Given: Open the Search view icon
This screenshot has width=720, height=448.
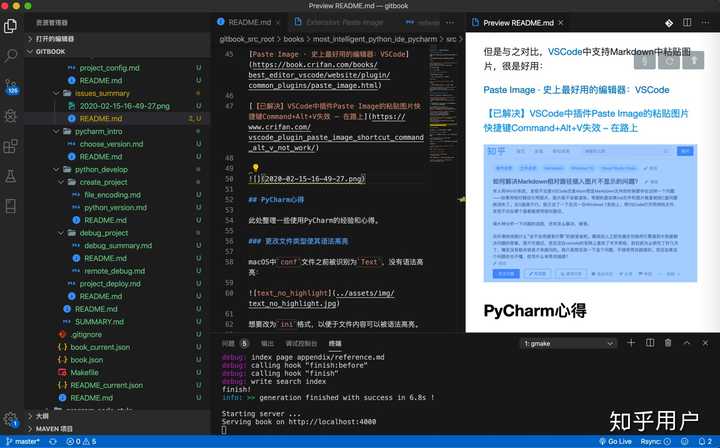Looking at the screenshot, I should (x=10, y=56).
